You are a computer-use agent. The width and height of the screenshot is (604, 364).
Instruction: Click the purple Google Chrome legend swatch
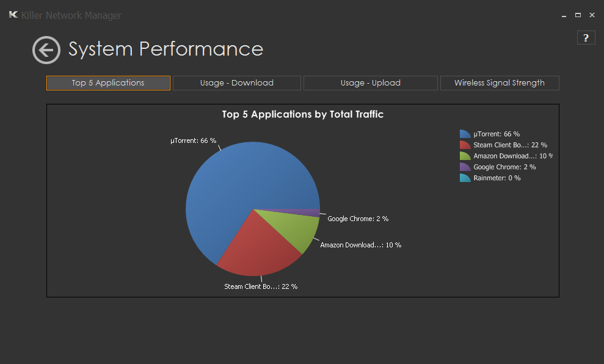[465, 167]
